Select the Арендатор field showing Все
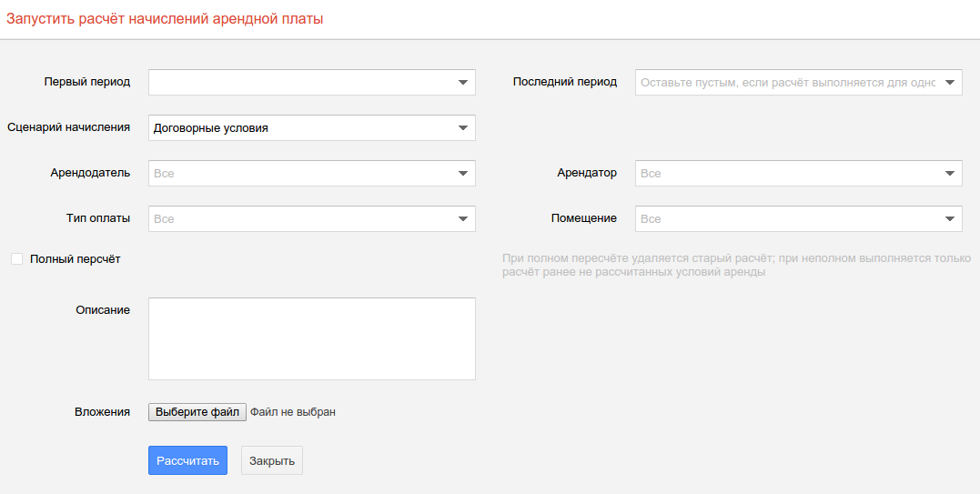Screen dimensions: 980x494 click(787, 174)
